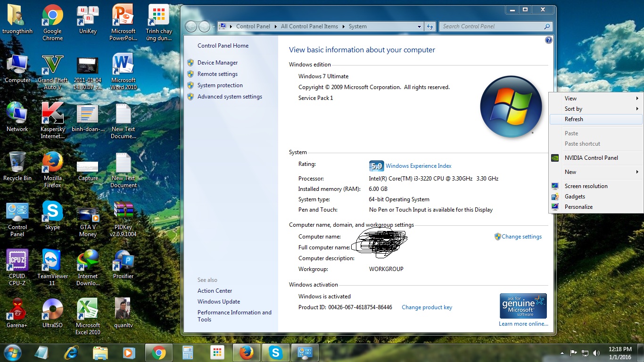
Task: Click Control Panel Home link
Action: pos(223,46)
